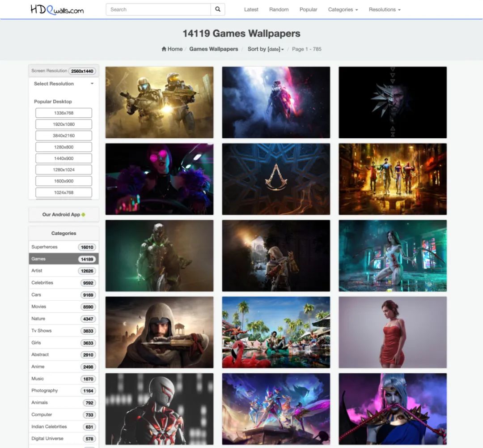Open the flamingo pool party wallpaper
The width and height of the screenshot is (483, 448).
click(276, 333)
